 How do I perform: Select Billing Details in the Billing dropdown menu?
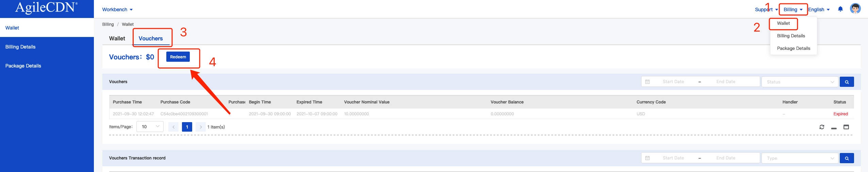[791, 36]
